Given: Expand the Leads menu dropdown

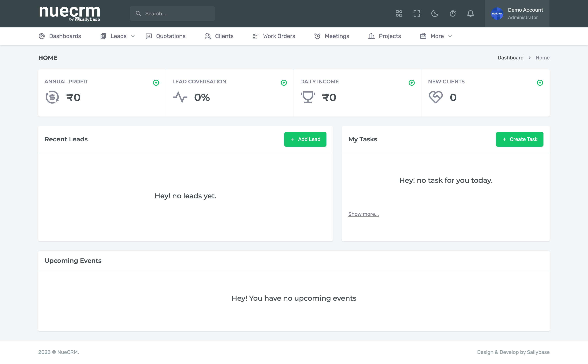Looking at the screenshot, I should pyautogui.click(x=118, y=36).
